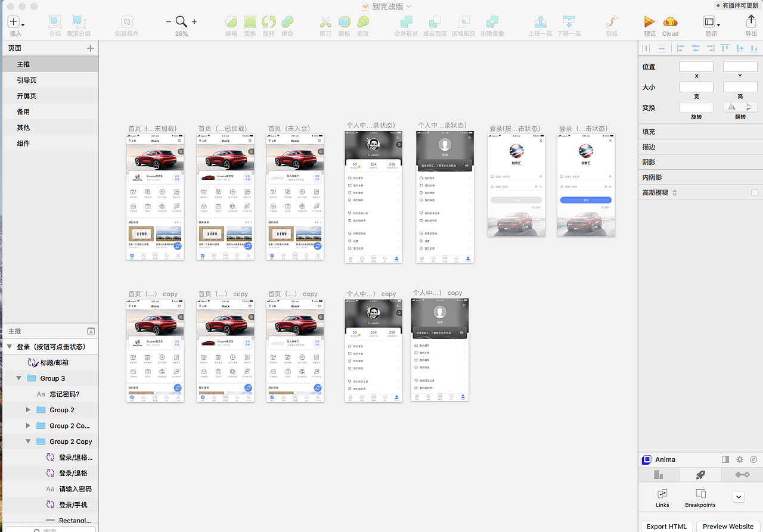Image resolution: width=763 pixels, height=532 pixels.
Task: Click the Move Forward (上移一层) icon
Action: tap(540, 22)
